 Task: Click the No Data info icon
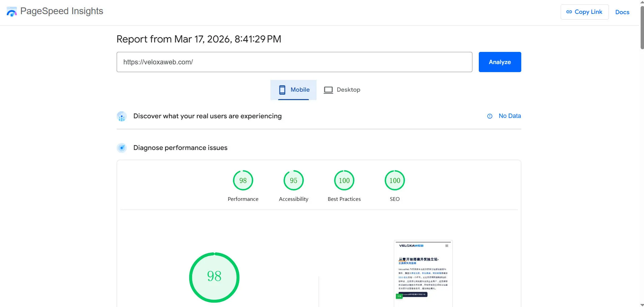(490, 116)
